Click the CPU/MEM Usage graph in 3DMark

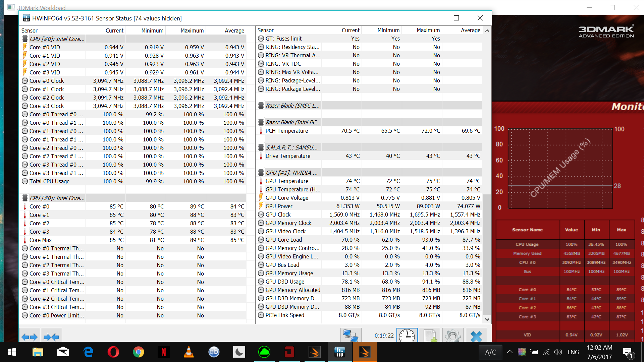[x=560, y=169]
